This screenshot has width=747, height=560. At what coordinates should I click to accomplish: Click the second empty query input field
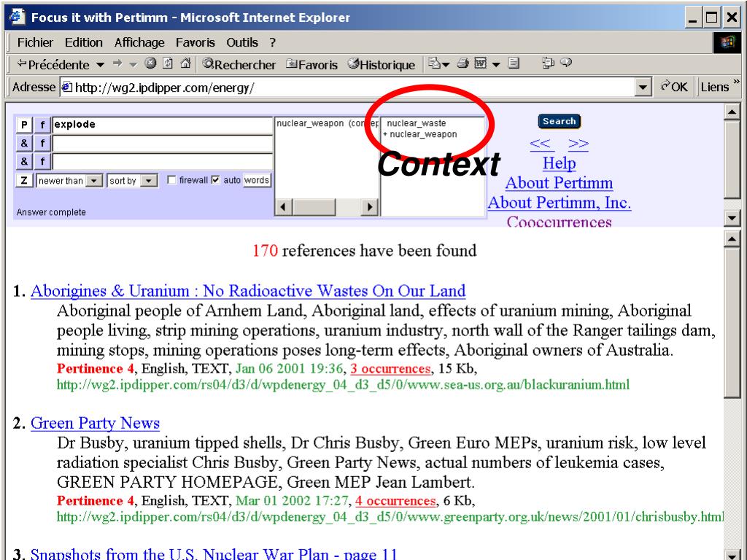(162, 144)
